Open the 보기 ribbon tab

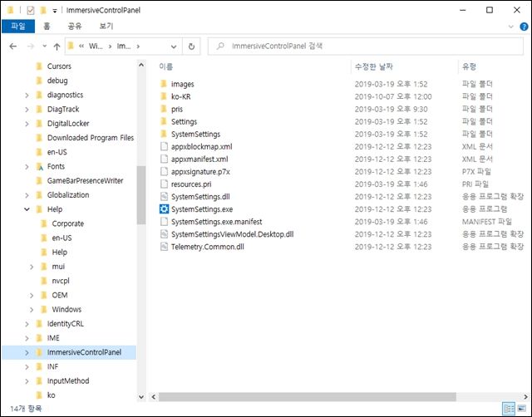pos(106,26)
